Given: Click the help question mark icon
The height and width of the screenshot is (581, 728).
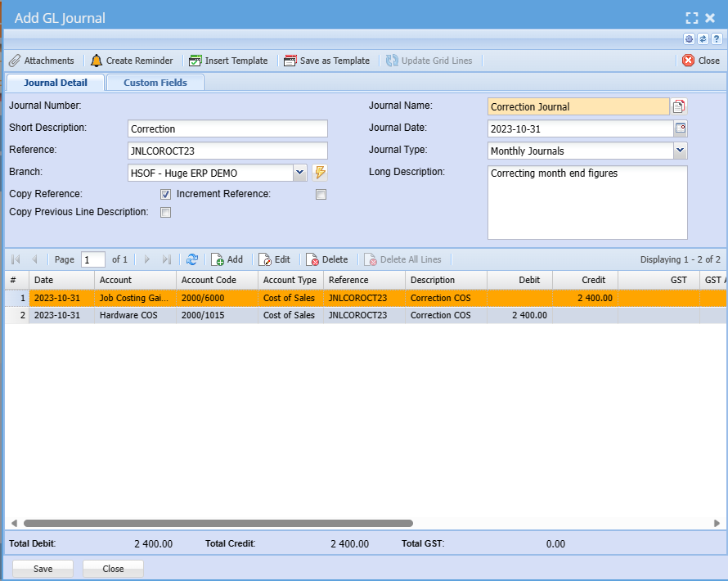Looking at the screenshot, I should [x=716, y=38].
